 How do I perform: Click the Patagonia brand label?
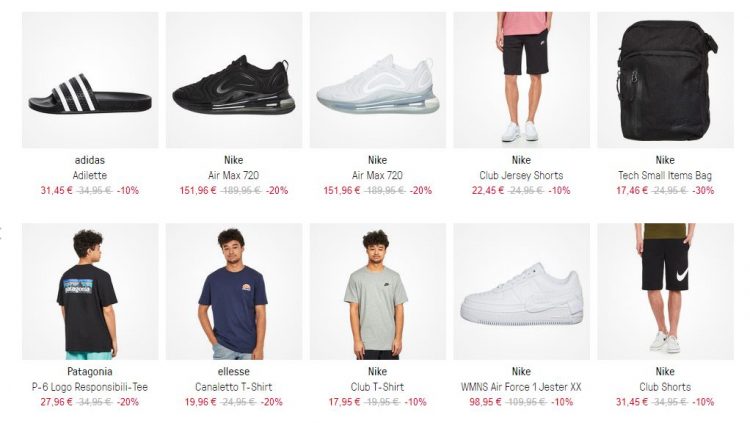90,372
